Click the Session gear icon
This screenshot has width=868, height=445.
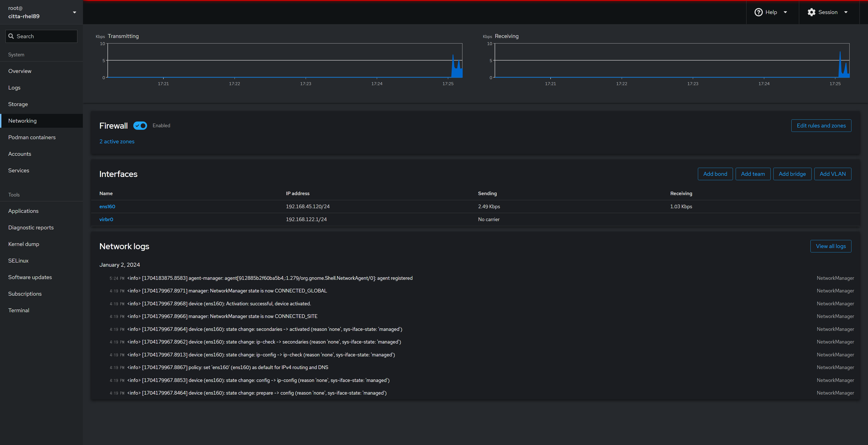[x=811, y=12]
